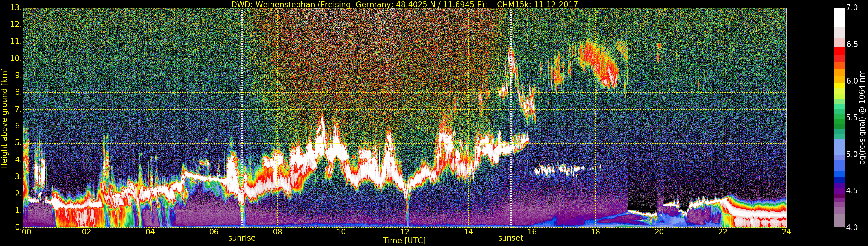868x246 pixels.
Task: Click the height-axis tick label '1.'
Action: pyautogui.click(x=18, y=210)
